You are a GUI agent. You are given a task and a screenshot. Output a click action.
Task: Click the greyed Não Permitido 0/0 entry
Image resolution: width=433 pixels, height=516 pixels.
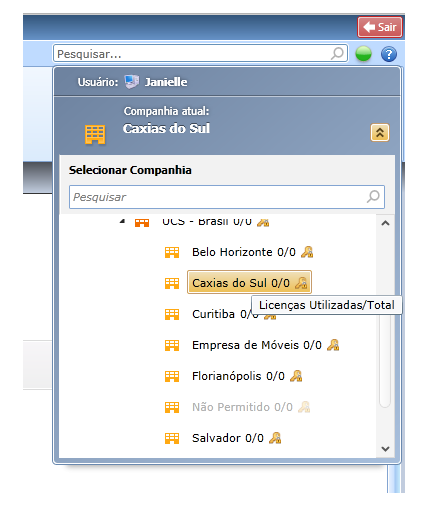point(242,407)
